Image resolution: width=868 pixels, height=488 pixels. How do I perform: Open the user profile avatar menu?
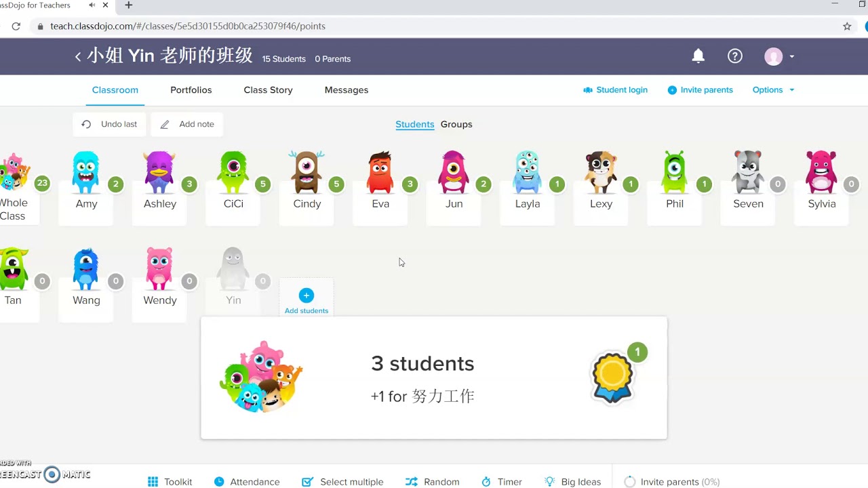click(779, 56)
